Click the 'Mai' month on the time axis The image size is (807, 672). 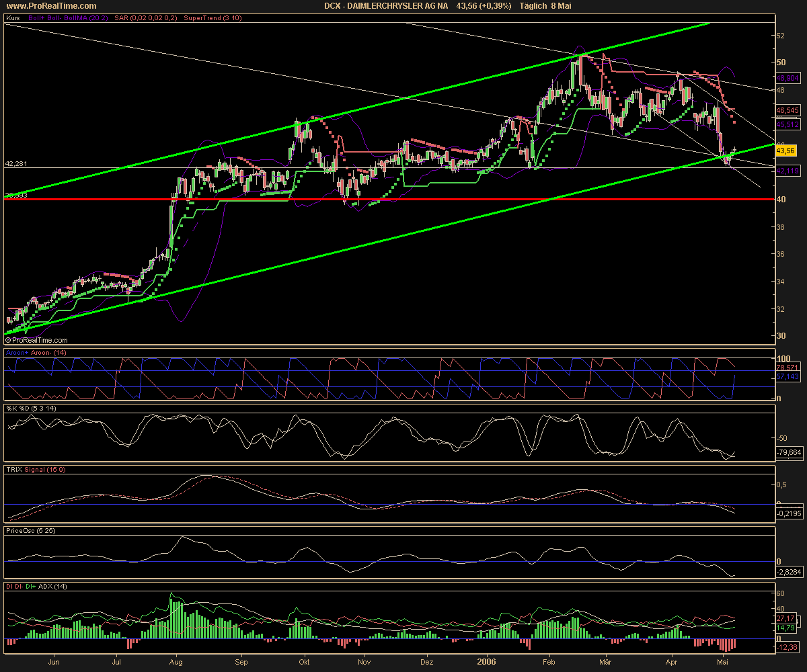coord(724,662)
